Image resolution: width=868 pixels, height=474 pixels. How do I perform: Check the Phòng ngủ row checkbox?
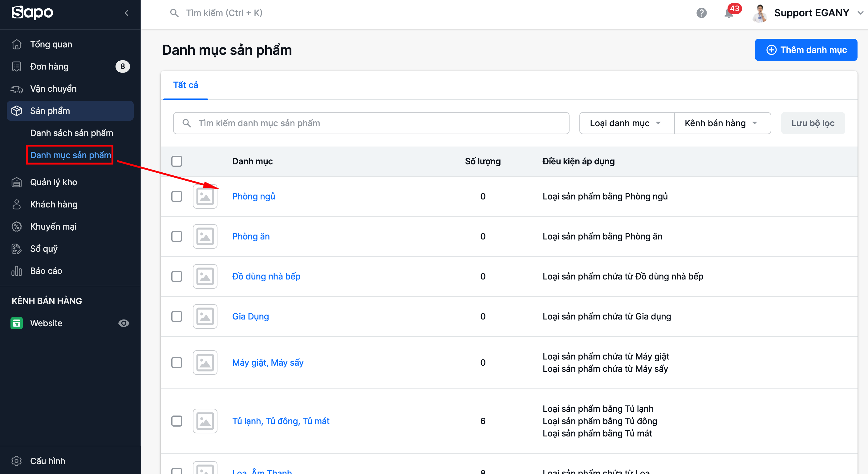[x=176, y=196]
